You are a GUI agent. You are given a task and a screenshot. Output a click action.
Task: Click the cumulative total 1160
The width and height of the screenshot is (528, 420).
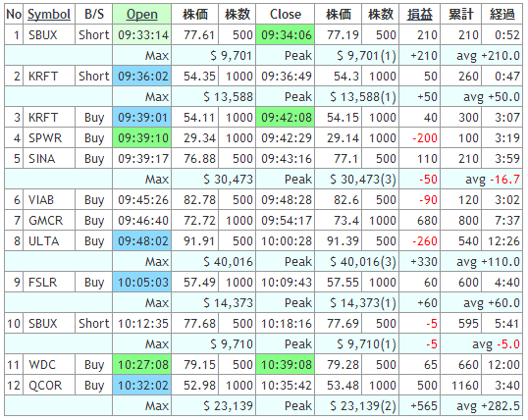[464, 386]
